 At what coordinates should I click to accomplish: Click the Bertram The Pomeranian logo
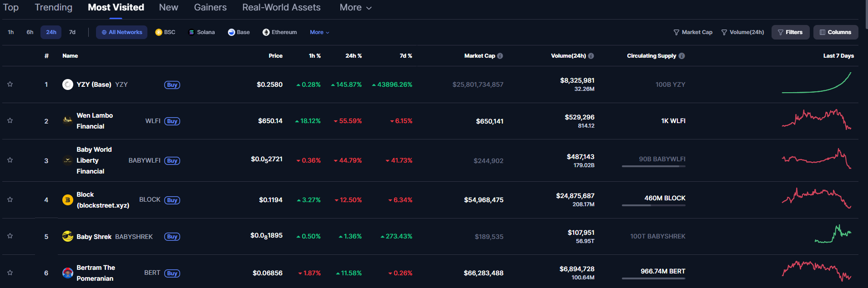[x=68, y=273]
